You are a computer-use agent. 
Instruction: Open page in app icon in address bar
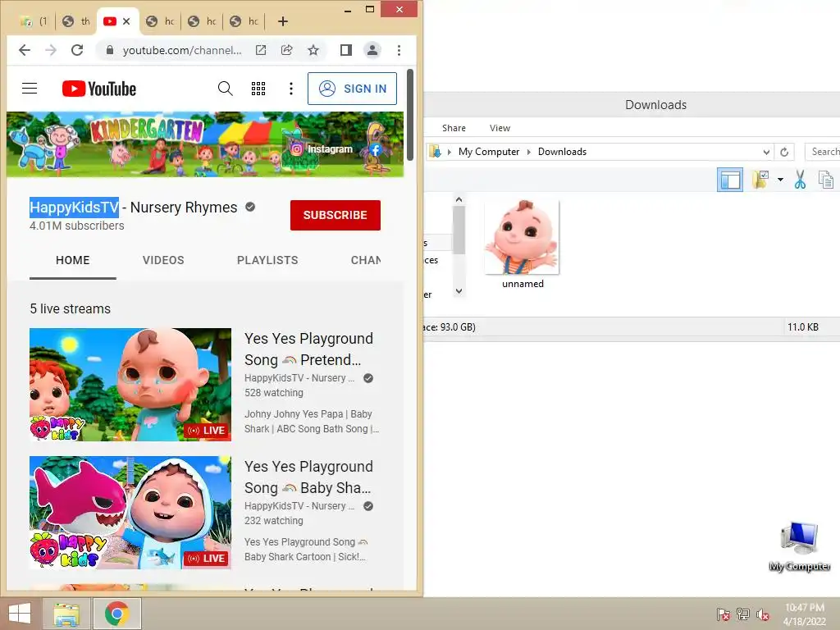coord(261,50)
